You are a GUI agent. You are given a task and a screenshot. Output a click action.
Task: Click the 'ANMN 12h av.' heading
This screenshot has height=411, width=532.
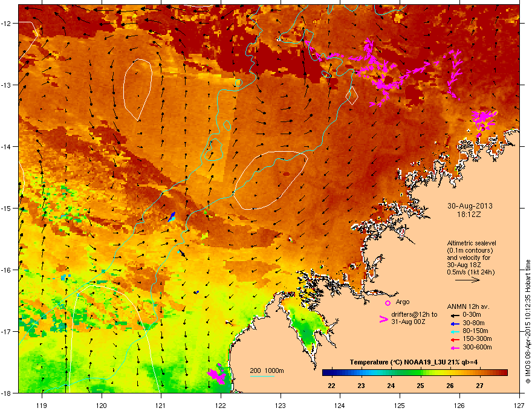(468, 306)
